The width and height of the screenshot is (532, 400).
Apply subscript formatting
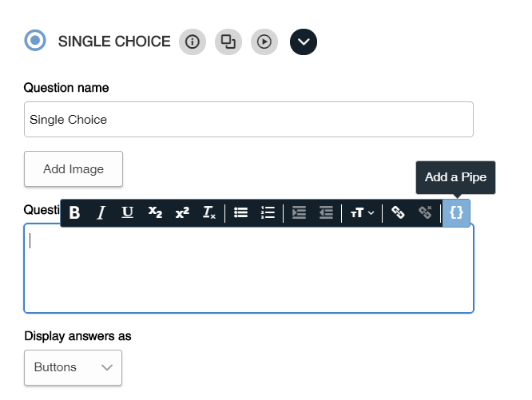155,212
